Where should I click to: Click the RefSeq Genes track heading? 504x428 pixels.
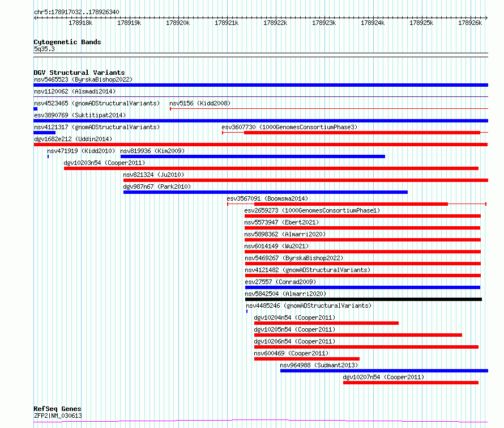[x=57, y=409]
